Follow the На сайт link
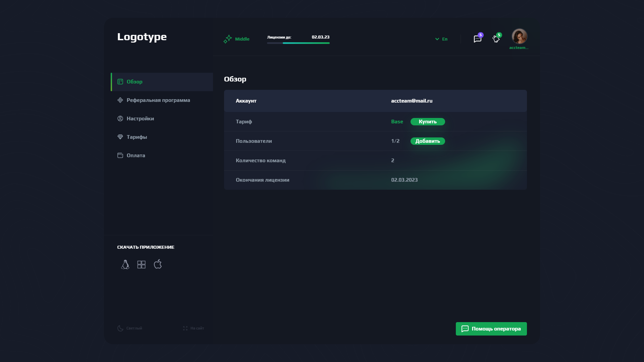 pos(194,328)
